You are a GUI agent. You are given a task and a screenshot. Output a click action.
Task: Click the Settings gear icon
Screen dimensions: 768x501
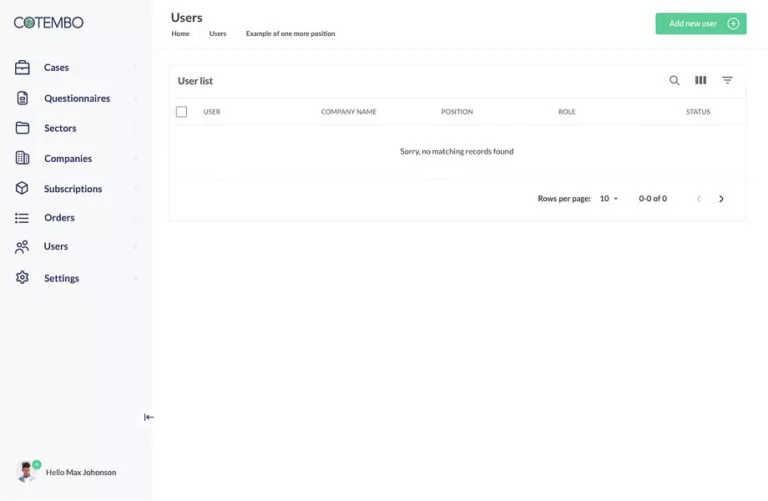tap(22, 278)
